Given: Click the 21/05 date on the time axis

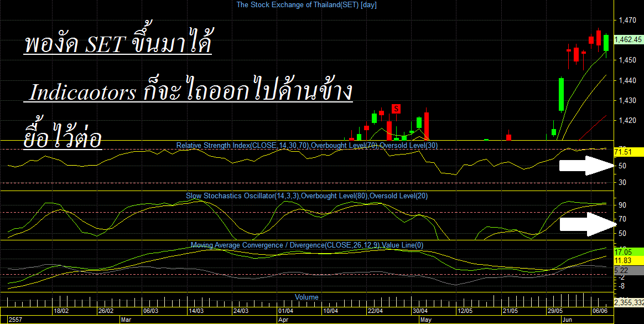Looking at the screenshot, I should (x=510, y=311).
